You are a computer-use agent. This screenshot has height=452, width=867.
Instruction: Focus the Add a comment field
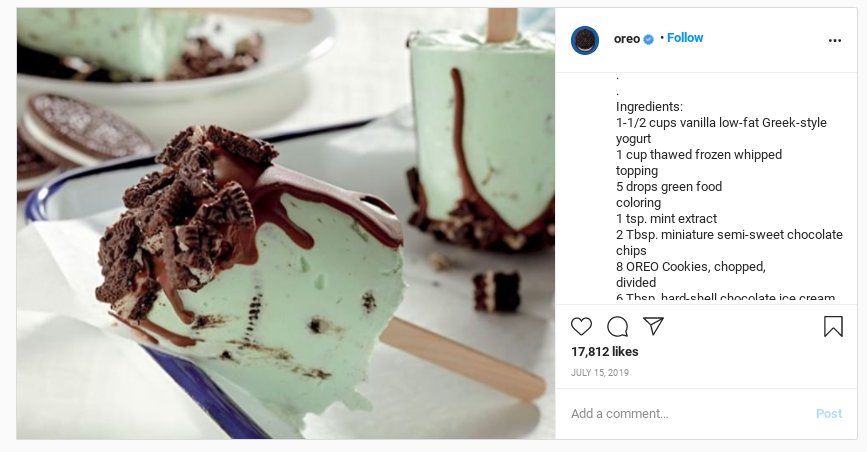click(x=680, y=414)
